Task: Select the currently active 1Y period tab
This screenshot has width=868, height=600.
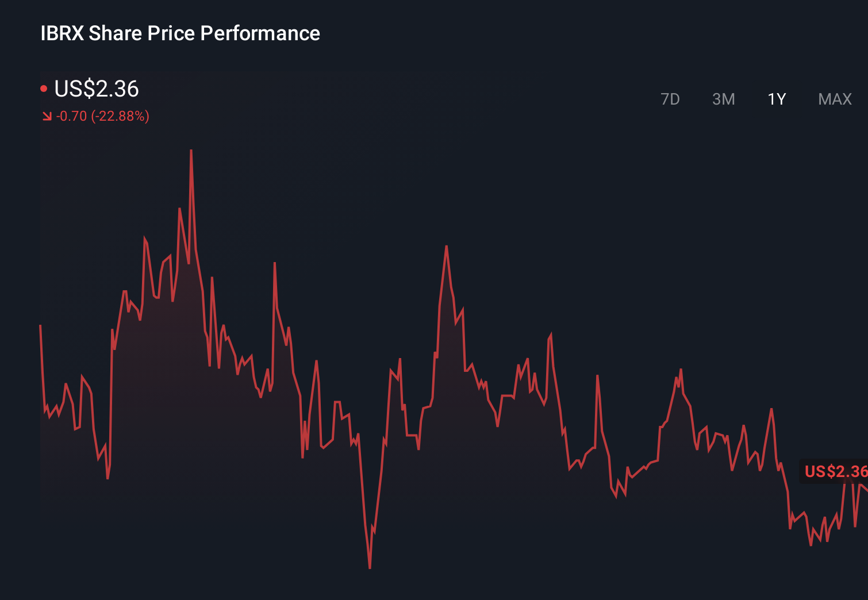Action: 776,99
